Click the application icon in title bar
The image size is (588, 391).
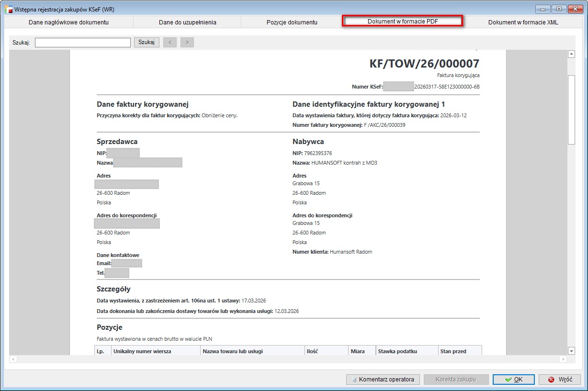click(x=8, y=9)
